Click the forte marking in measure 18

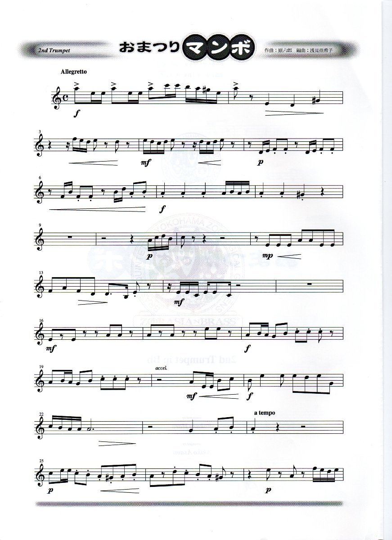[x=248, y=348]
